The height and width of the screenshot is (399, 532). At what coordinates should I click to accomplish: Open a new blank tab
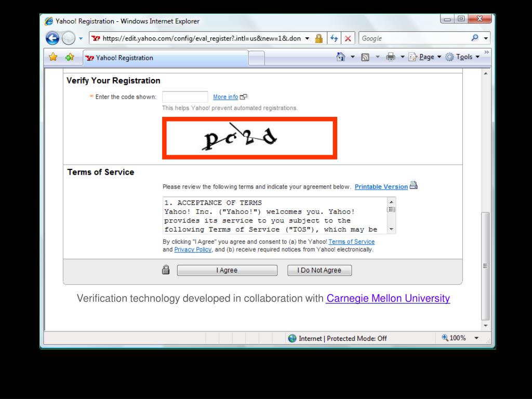tap(257, 58)
